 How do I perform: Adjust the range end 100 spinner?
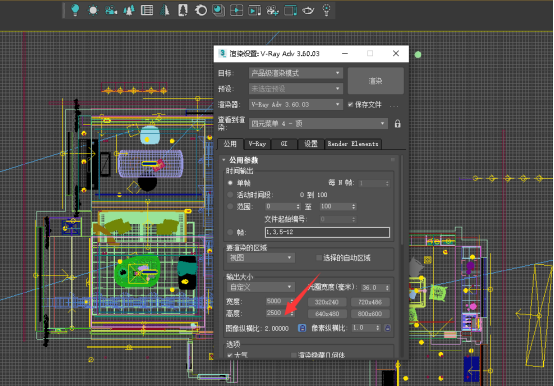tap(353, 206)
